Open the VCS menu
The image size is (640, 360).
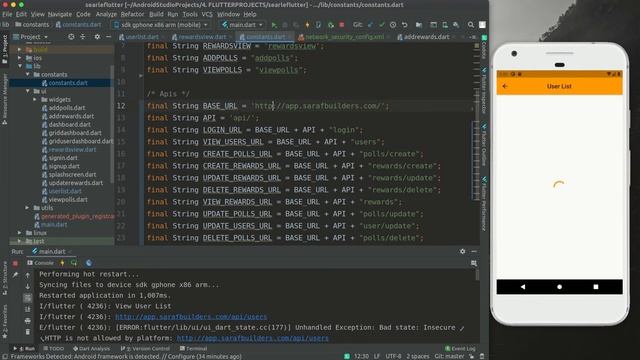pos(207,14)
